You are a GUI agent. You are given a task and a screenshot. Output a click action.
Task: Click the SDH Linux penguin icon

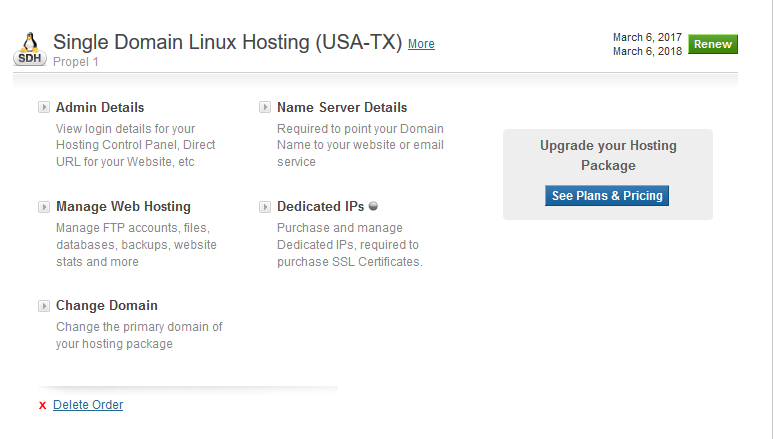point(30,49)
